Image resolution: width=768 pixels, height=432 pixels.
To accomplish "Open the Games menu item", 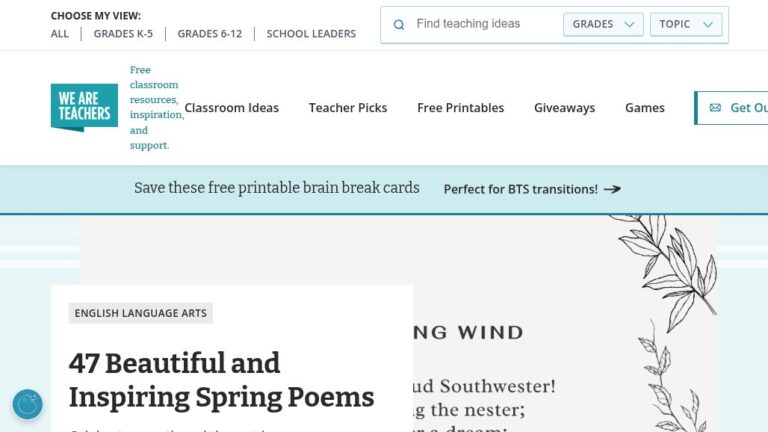I will [645, 108].
